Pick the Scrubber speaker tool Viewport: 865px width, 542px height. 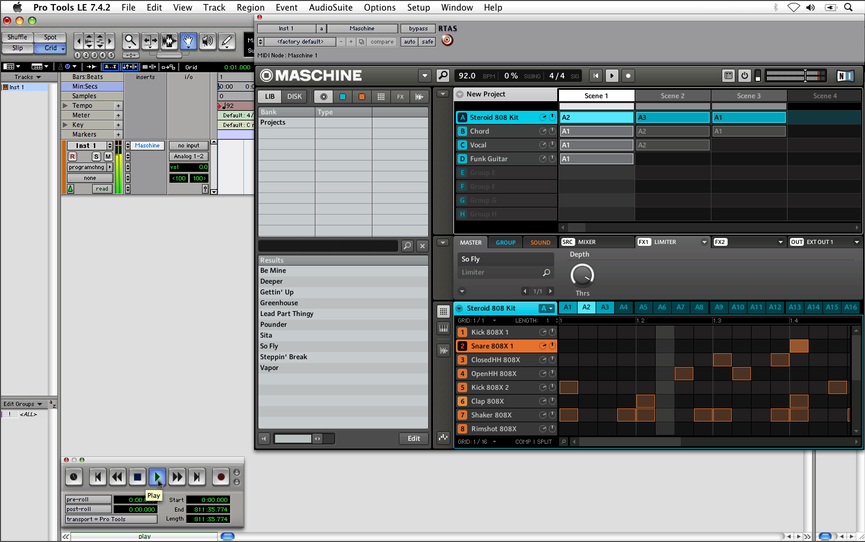coord(207,42)
